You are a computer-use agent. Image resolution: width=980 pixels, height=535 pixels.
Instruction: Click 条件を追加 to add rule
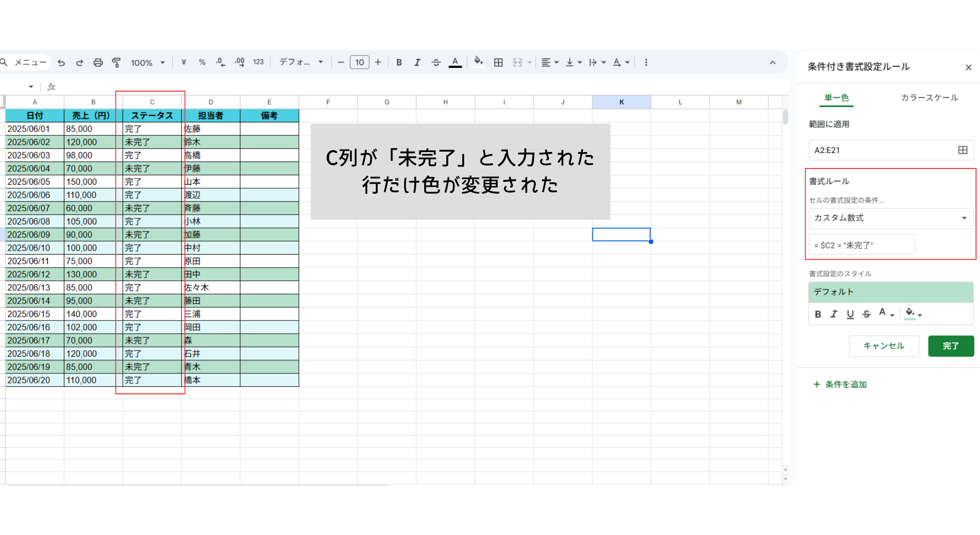click(840, 384)
